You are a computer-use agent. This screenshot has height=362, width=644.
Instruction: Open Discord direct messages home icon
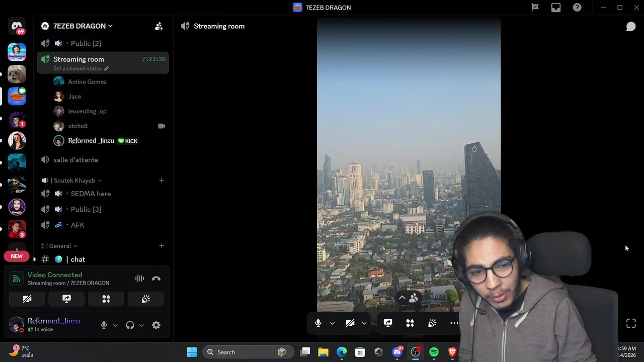click(x=17, y=27)
